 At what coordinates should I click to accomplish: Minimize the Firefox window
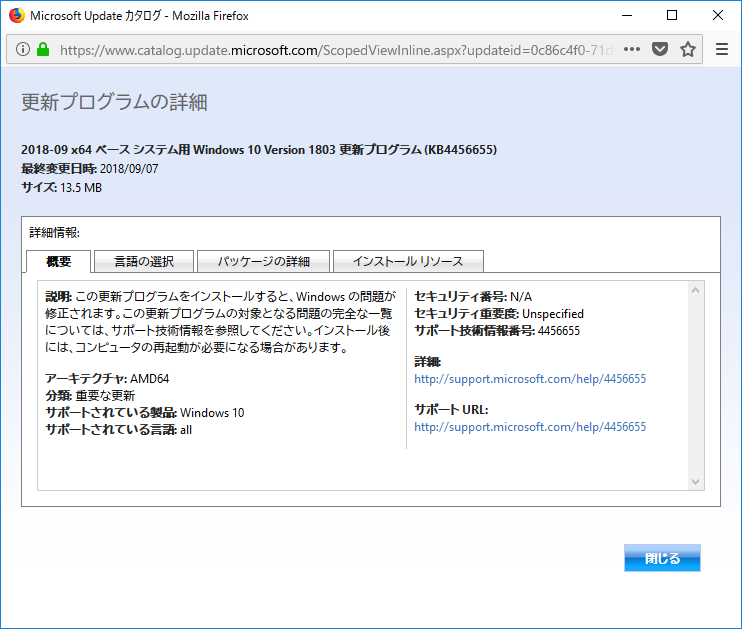627,15
